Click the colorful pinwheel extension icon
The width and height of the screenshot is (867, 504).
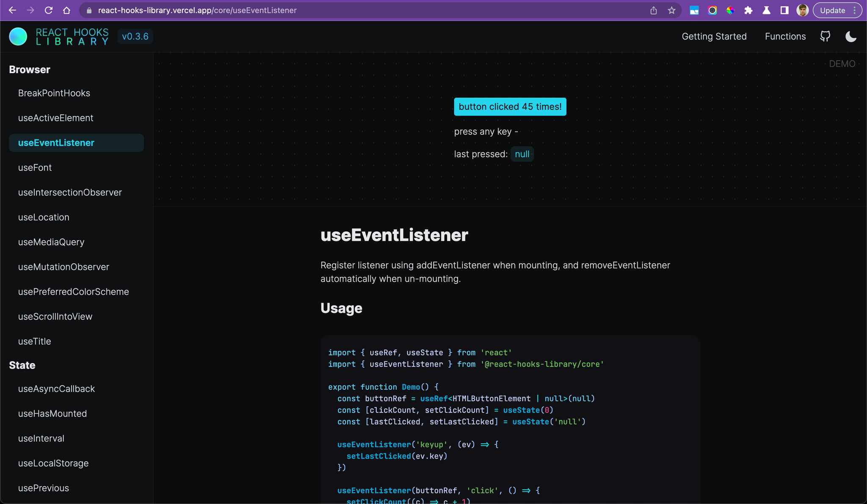click(730, 10)
